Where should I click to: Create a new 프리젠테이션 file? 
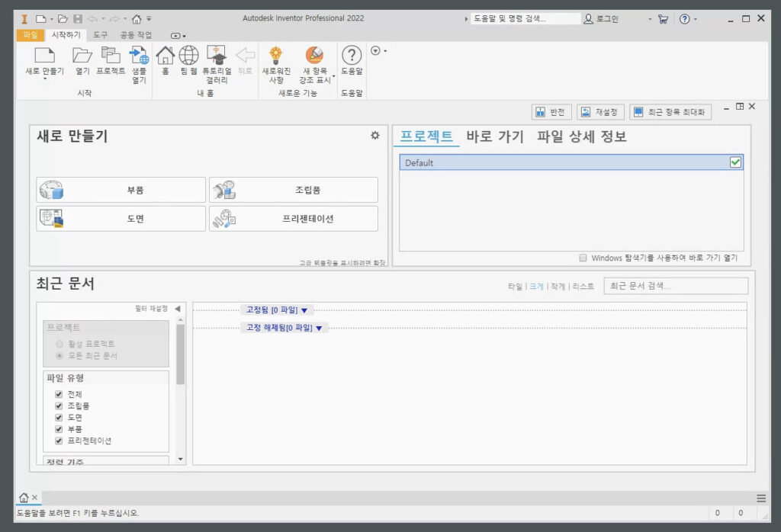294,219
